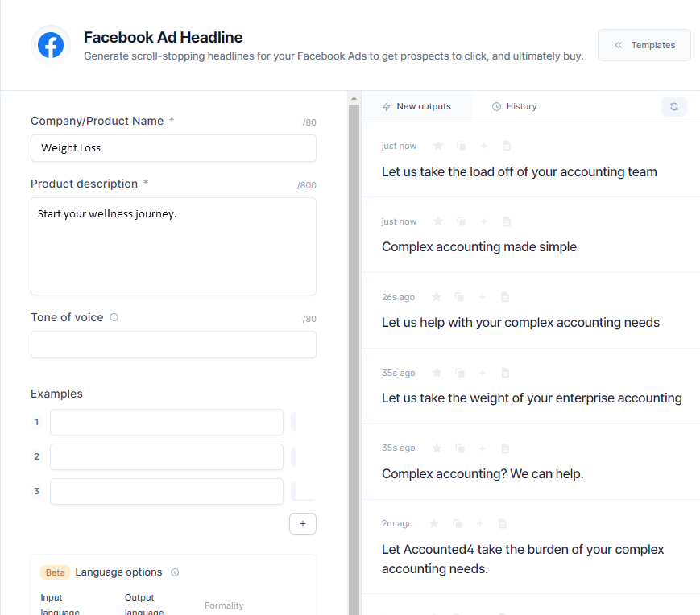
Task: Focus the Company/Product Name field
Action: pos(173,148)
